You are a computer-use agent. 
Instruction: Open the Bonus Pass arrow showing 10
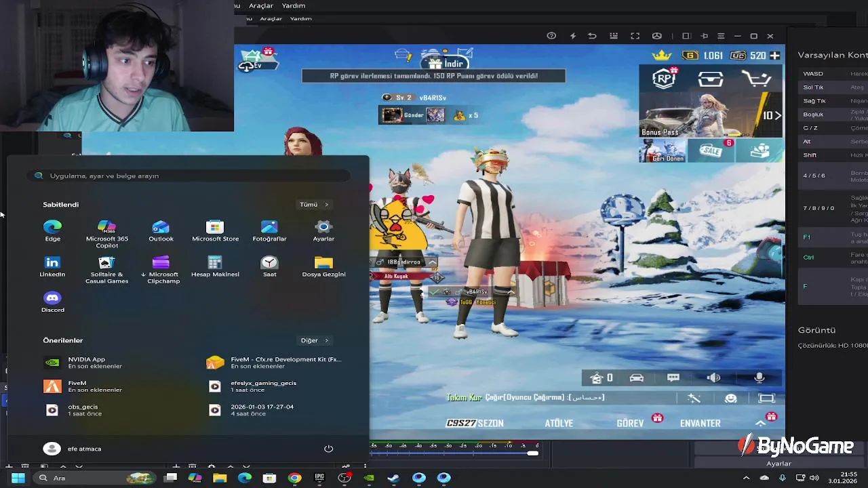(x=772, y=115)
